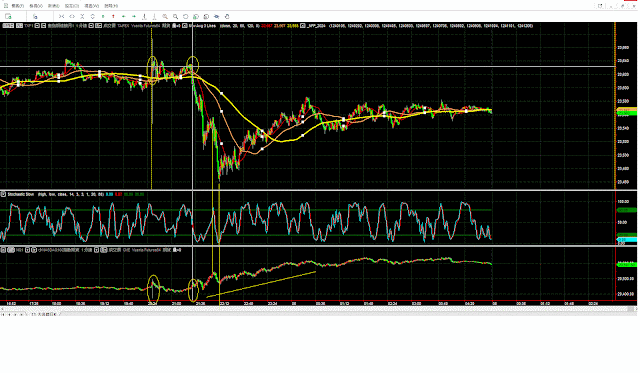Click the application icon in the menu bar
640x373 pixels.
coord(6,6)
